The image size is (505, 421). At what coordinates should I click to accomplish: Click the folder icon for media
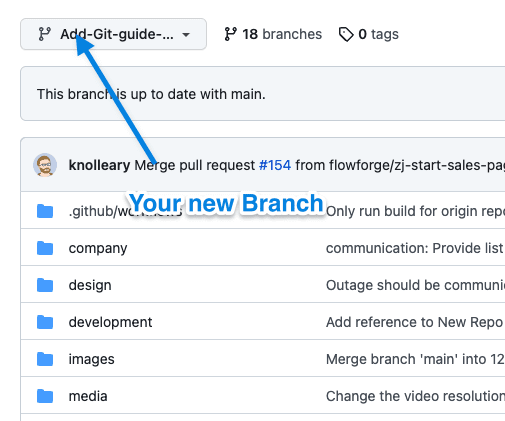click(x=45, y=396)
